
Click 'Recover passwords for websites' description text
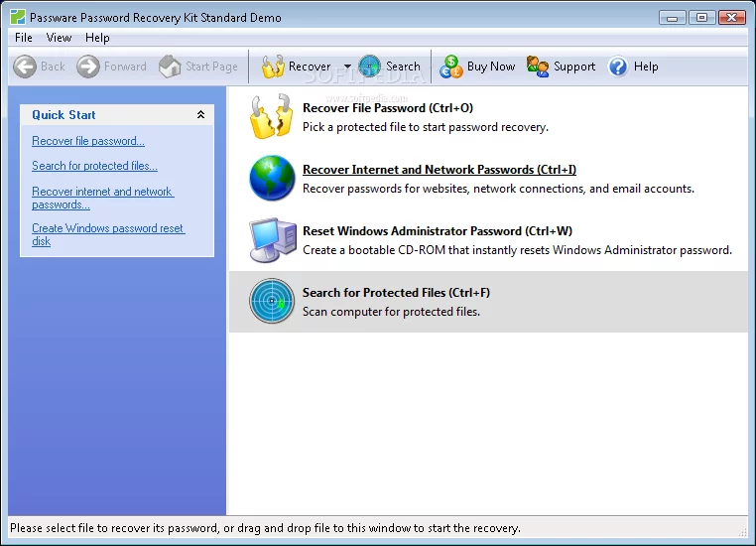coord(498,189)
